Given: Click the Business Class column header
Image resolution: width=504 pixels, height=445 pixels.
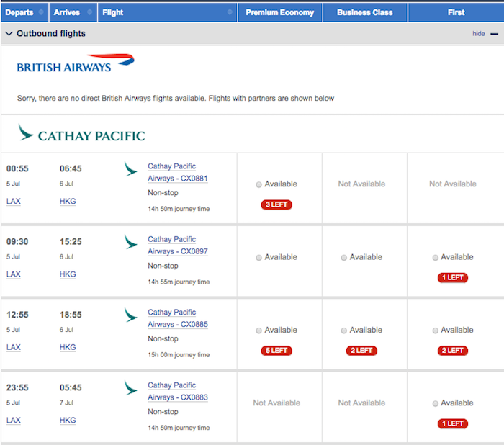Looking at the screenshot, I should (365, 12).
